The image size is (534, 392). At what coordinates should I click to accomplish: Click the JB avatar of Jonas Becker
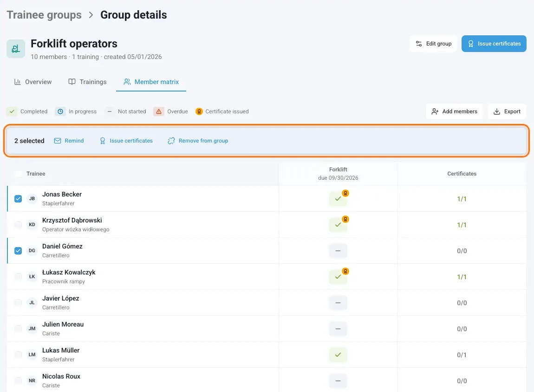(x=32, y=198)
